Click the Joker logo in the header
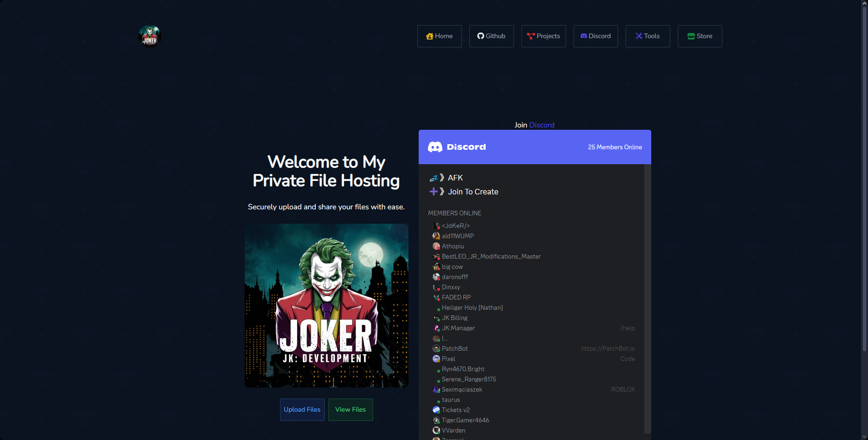 click(x=150, y=36)
